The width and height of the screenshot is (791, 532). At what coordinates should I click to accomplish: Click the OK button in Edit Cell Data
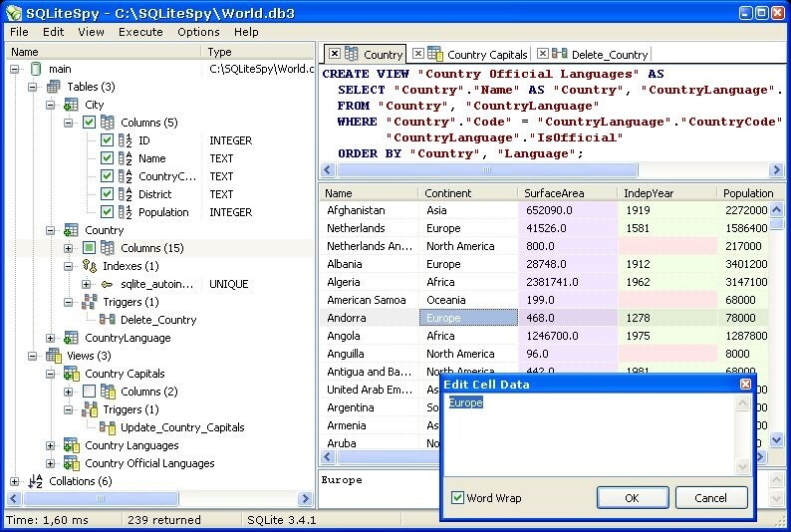click(x=633, y=498)
